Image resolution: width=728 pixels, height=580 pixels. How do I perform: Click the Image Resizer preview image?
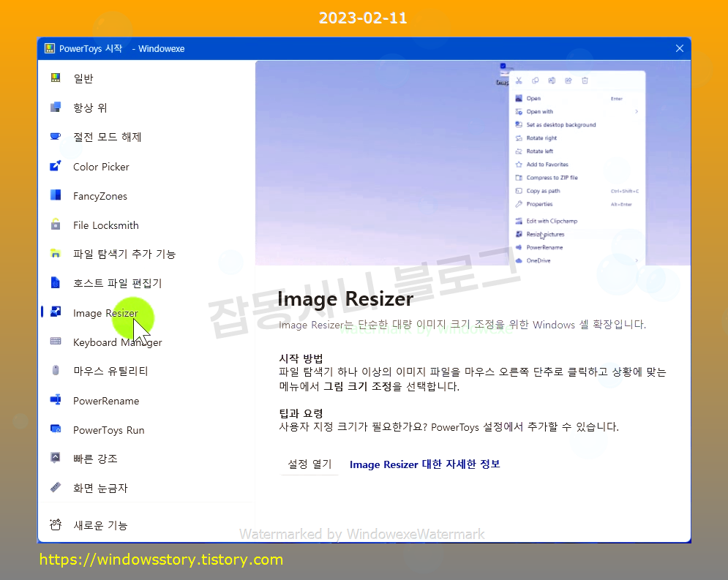click(473, 163)
